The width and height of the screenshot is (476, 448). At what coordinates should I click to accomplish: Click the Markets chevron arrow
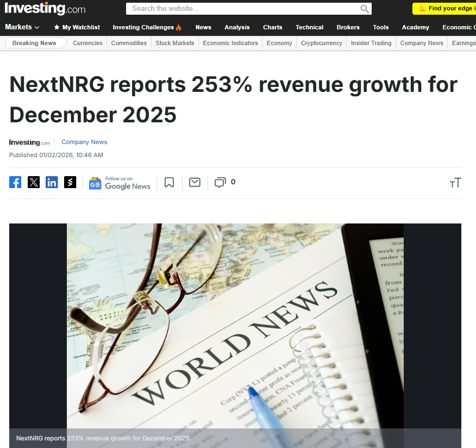point(37,27)
